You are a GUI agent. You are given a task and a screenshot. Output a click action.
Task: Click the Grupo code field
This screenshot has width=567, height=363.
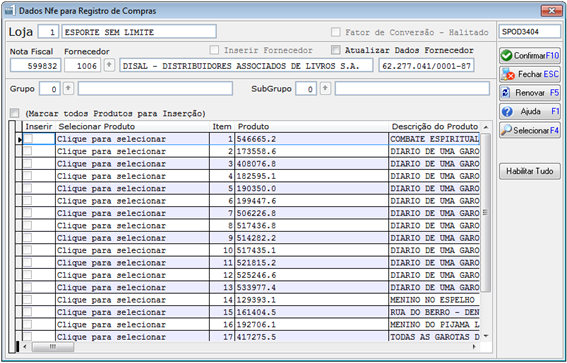click(50, 89)
